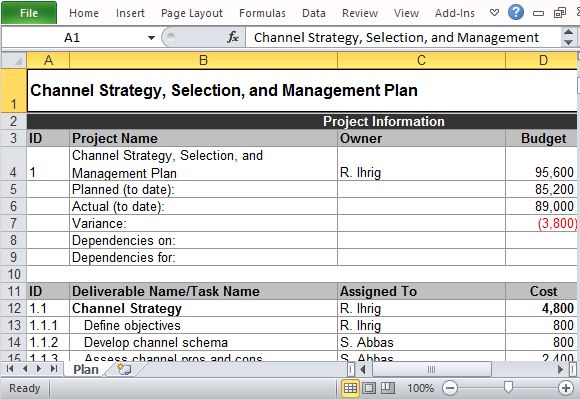The image size is (580, 400).
Task: Go to the first sheet tab arrow
Action: [10, 369]
